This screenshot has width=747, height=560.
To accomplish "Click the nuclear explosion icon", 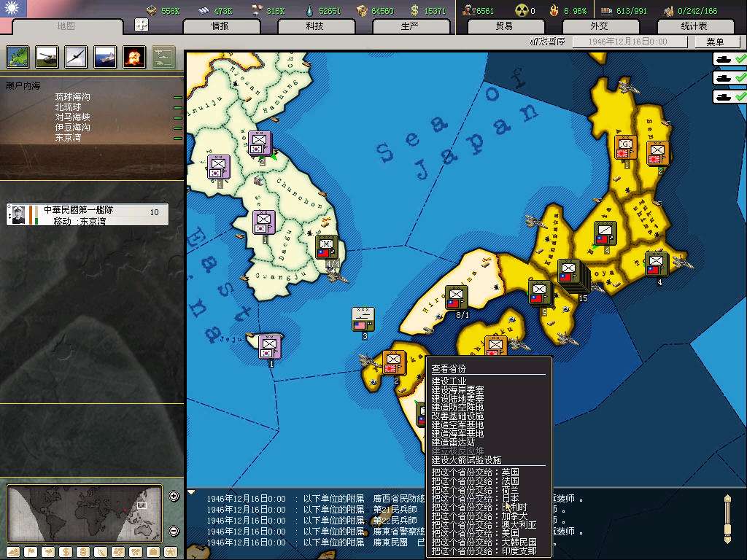I will pos(133,57).
